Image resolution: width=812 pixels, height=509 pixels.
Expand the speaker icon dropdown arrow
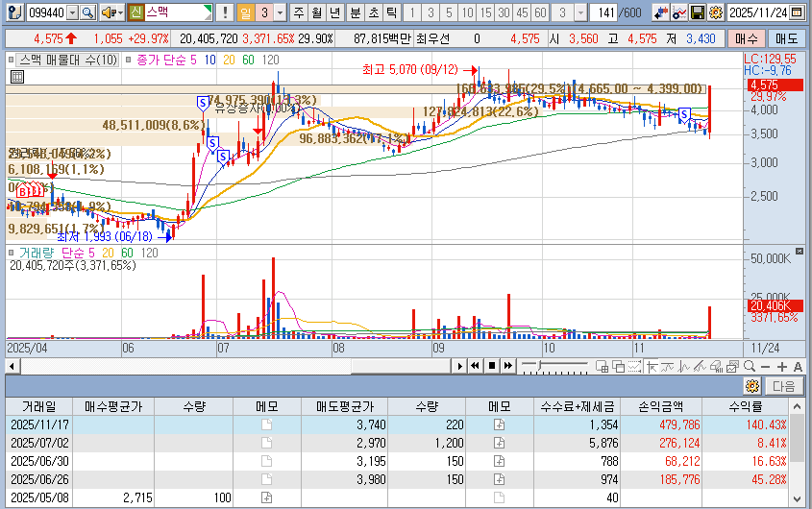tap(121, 12)
